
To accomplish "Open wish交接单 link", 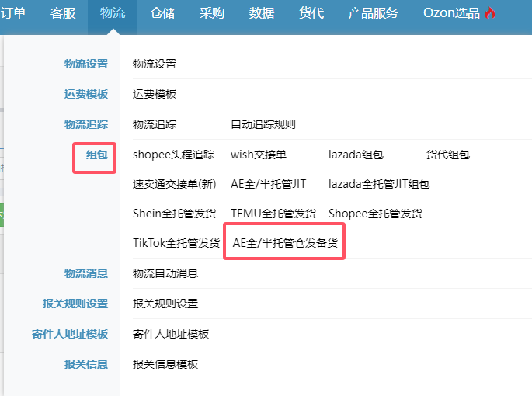I will click(259, 155).
